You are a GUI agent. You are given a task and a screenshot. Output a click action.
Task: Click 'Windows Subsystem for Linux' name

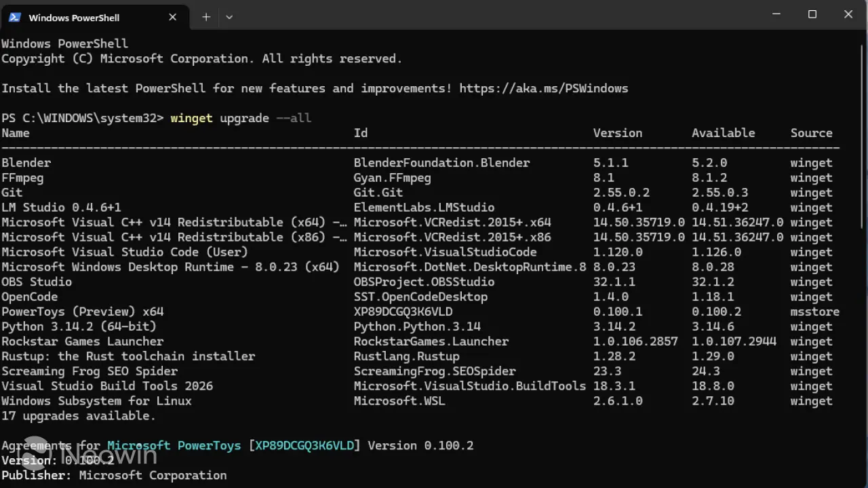tap(97, 402)
